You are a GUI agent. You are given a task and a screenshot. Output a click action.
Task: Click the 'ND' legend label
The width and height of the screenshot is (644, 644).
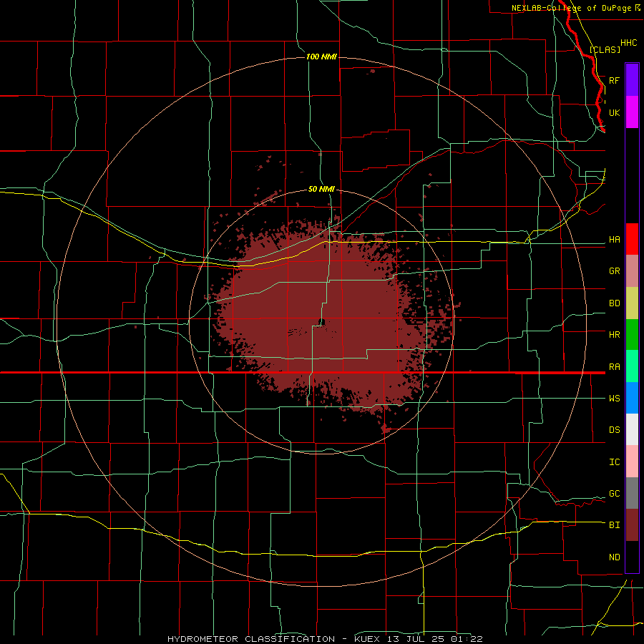coord(614,557)
